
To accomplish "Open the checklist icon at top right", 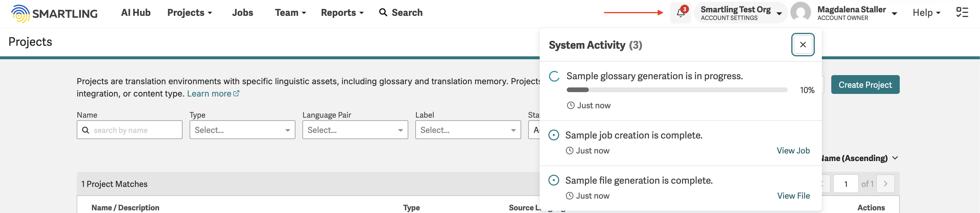I will pyautogui.click(x=962, y=13).
